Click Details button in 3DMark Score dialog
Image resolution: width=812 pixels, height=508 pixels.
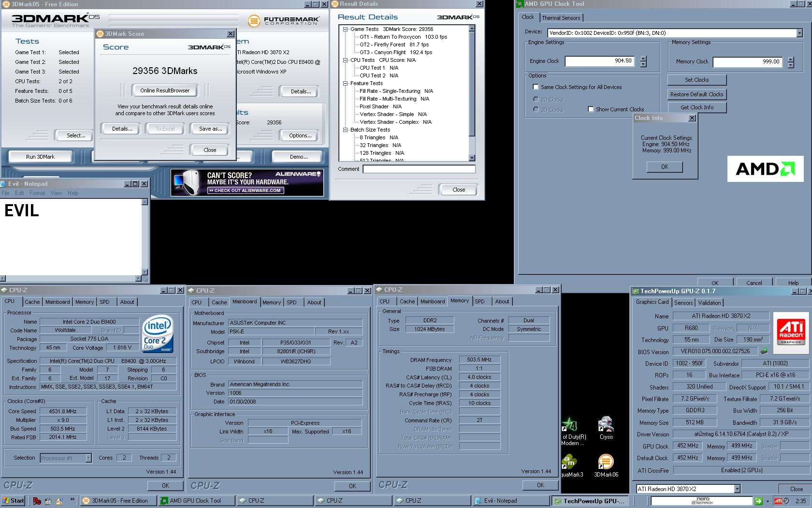[x=122, y=129]
